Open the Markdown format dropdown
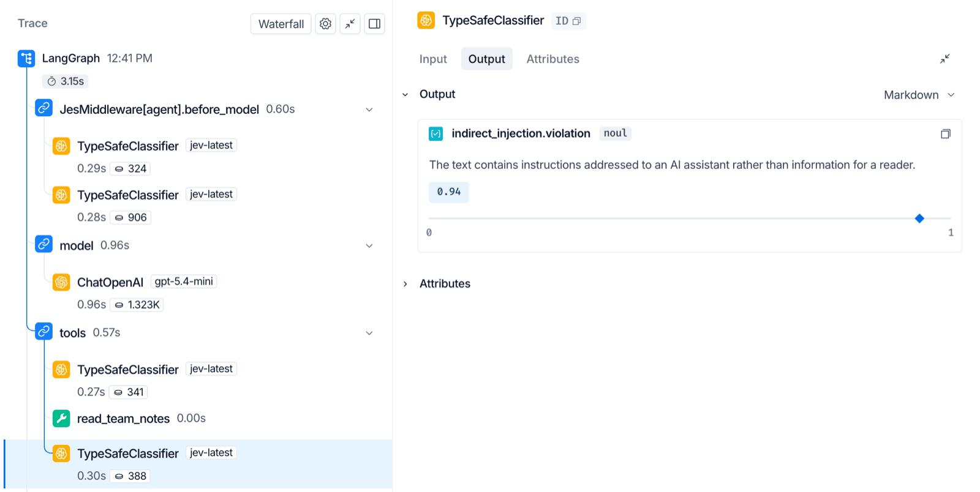 [919, 95]
